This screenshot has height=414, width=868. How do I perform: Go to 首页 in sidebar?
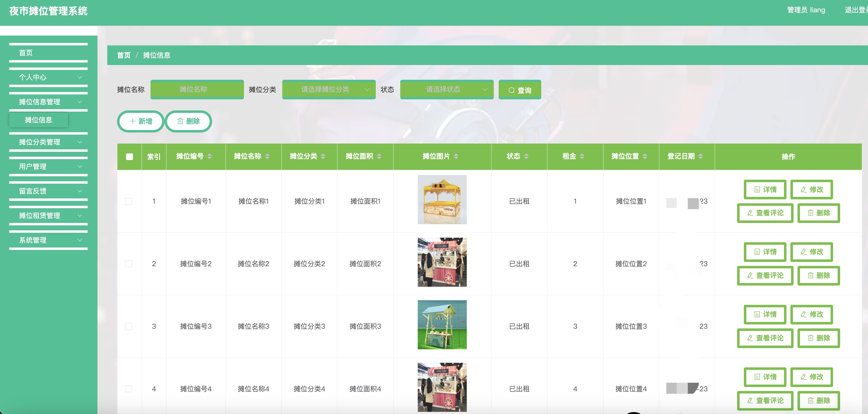point(48,53)
